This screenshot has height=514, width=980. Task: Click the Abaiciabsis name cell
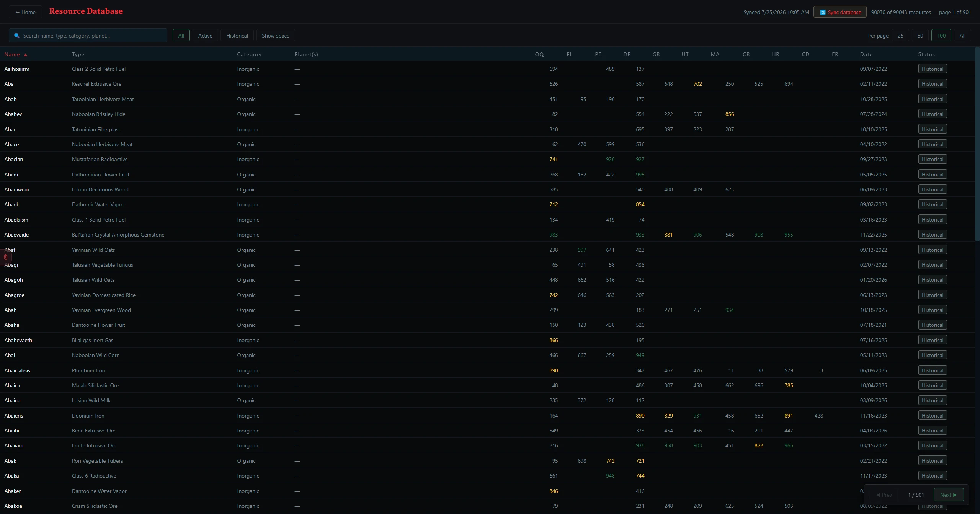tap(17, 370)
